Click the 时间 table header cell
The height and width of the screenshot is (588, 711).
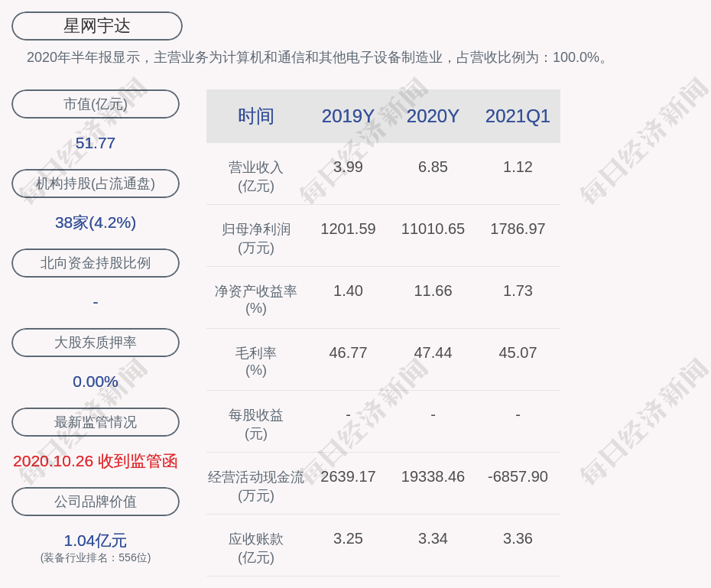click(x=256, y=116)
